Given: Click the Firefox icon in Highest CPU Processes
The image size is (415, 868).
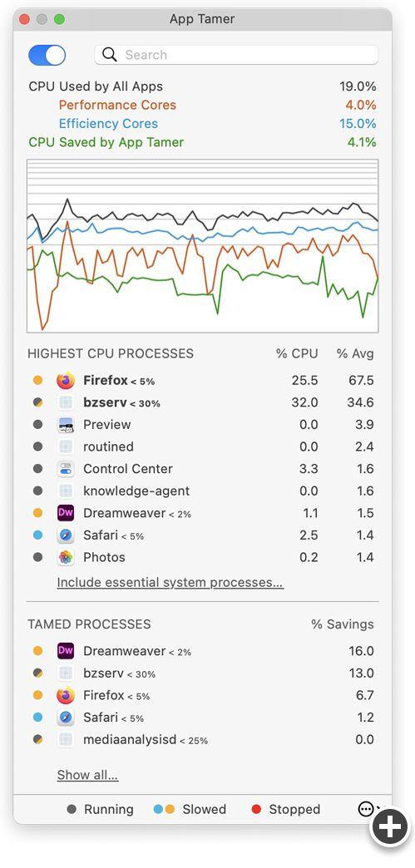Looking at the screenshot, I should coord(66,380).
